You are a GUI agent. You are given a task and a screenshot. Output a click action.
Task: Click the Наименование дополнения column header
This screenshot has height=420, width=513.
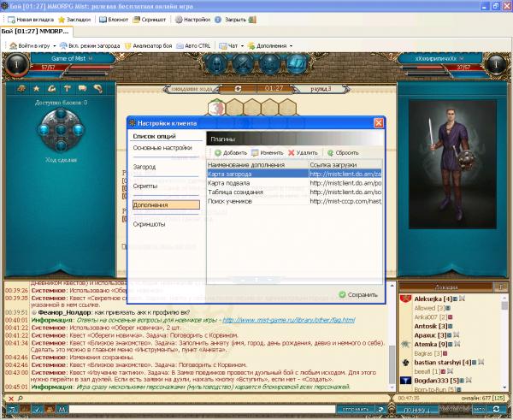pyautogui.click(x=258, y=164)
